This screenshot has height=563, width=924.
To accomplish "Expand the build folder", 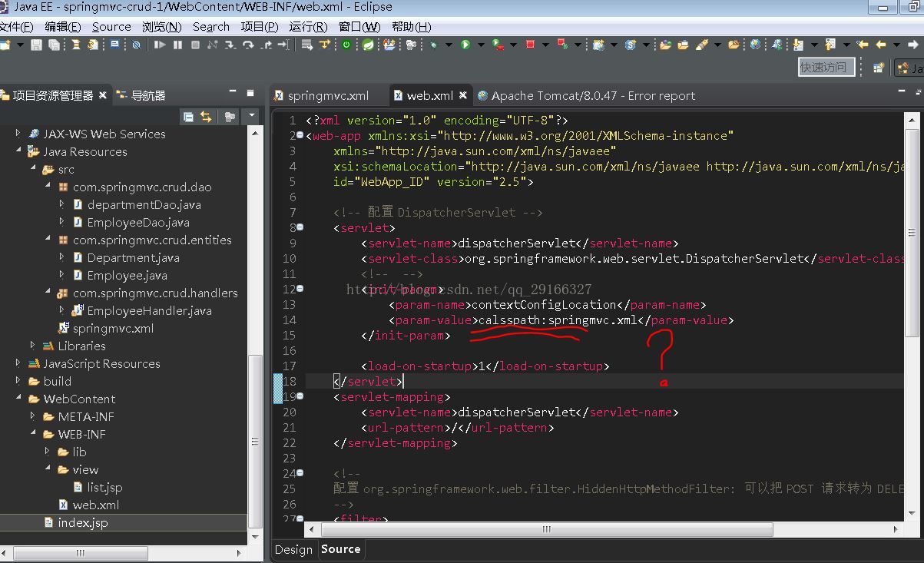I will click(x=18, y=381).
